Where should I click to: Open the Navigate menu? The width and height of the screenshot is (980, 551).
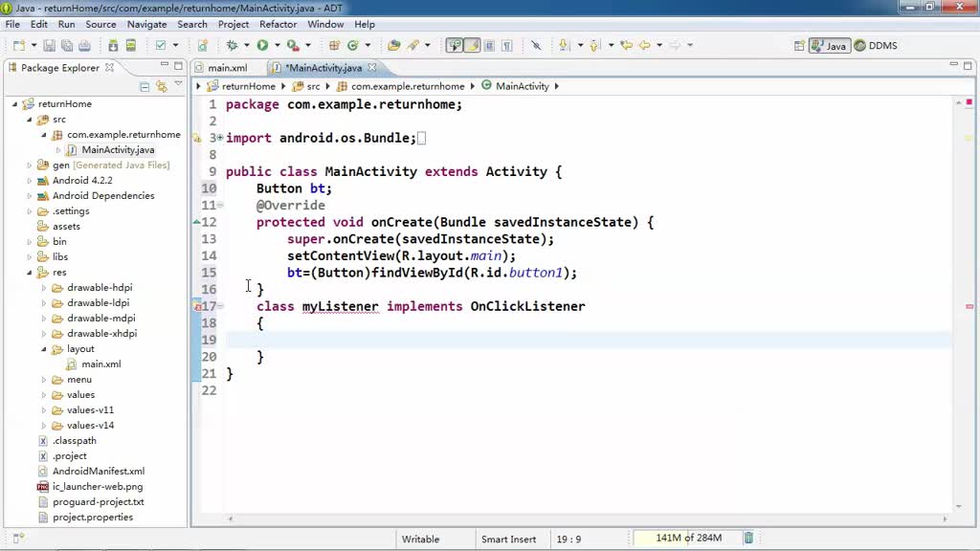pos(146,24)
